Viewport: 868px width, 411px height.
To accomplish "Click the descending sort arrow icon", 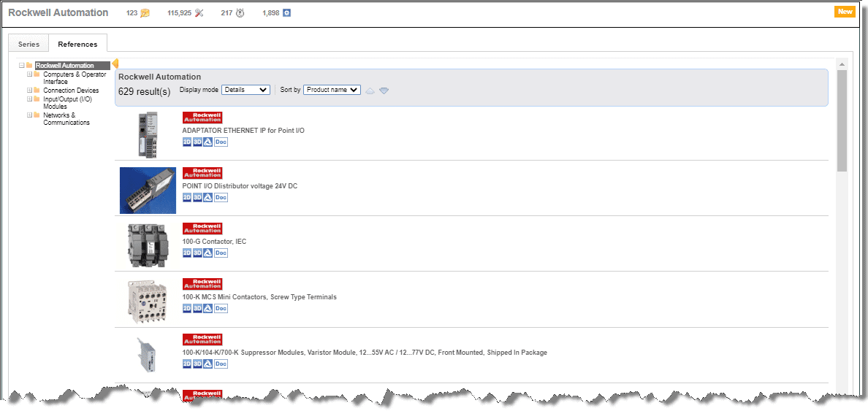I will [384, 91].
